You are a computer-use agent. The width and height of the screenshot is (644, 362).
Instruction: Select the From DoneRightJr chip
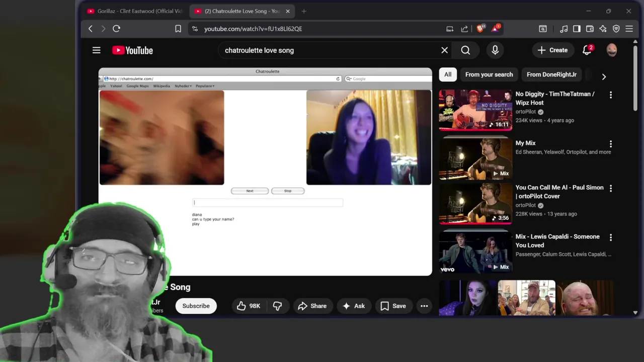551,74
